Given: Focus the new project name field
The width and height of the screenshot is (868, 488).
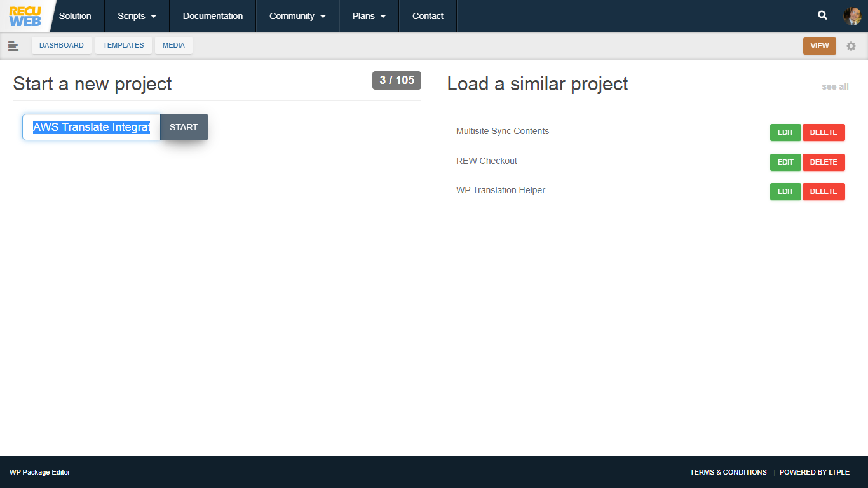Looking at the screenshot, I should tap(92, 127).
